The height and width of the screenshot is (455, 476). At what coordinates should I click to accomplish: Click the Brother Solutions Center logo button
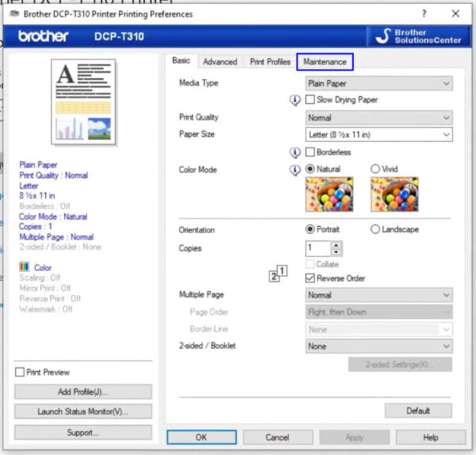(419, 36)
